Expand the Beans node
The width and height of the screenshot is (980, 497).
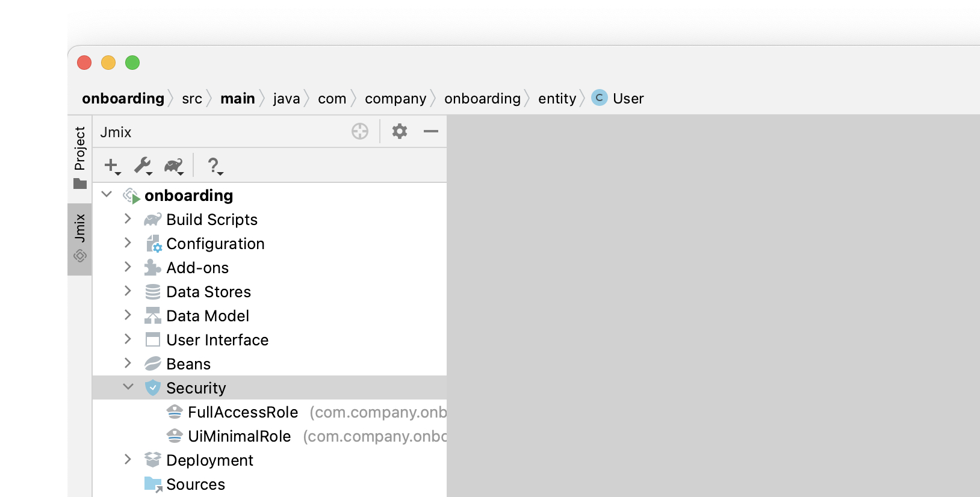click(128, 363)
